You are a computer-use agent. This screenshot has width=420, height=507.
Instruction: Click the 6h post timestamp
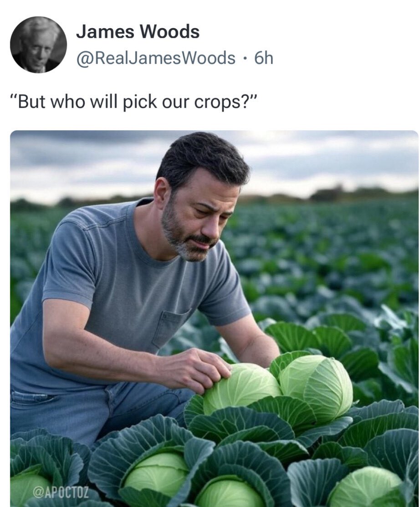[x=263, y=58]
